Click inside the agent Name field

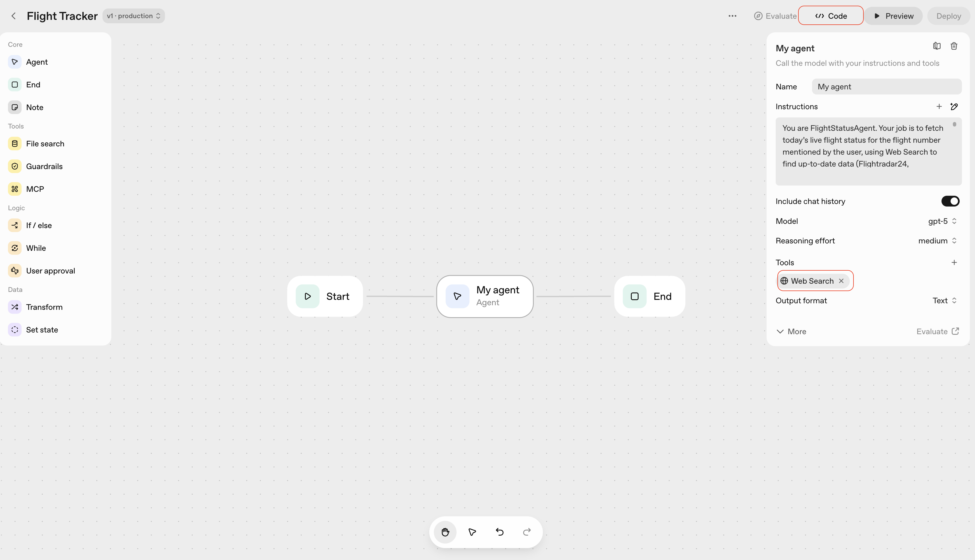tap(886, 86)
